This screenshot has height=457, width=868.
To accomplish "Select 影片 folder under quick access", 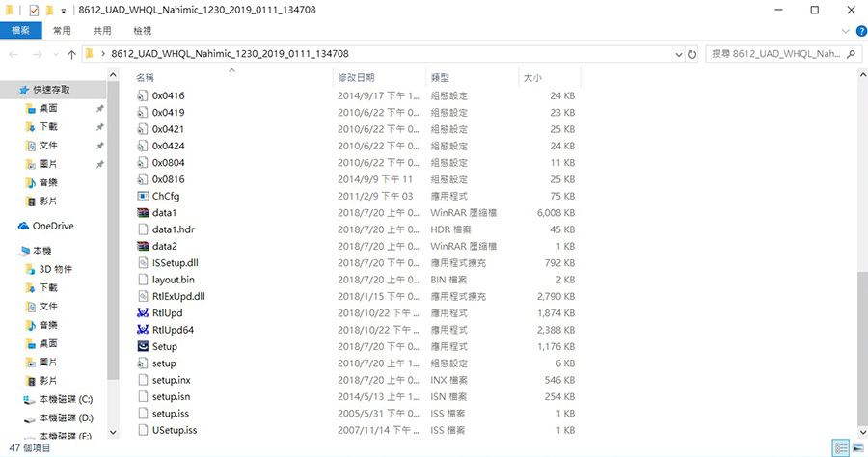I will [48, 201].
